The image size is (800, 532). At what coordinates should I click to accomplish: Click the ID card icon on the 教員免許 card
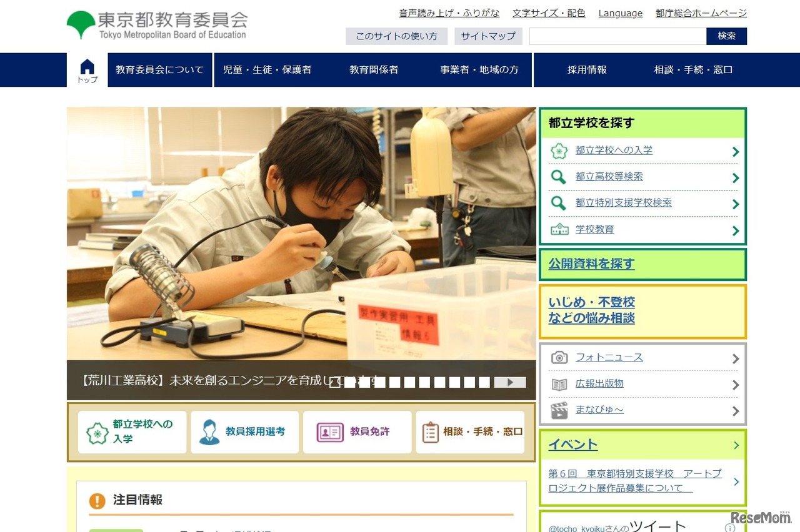[x=330, y=432]
